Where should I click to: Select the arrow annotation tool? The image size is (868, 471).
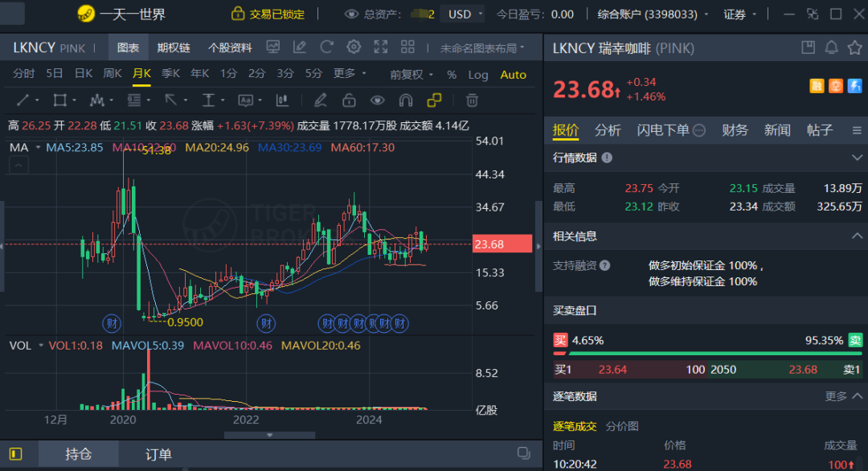pos(170,100)
